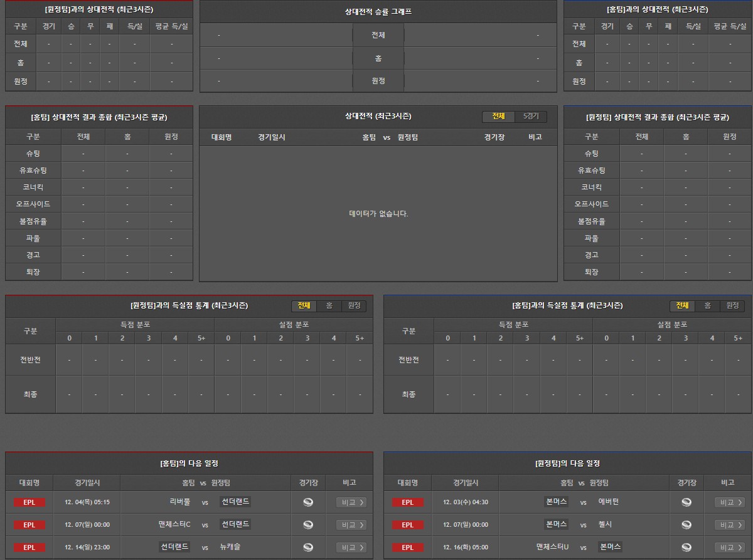Click the red EPL label for 맨체스터U match

click(407, 547)
